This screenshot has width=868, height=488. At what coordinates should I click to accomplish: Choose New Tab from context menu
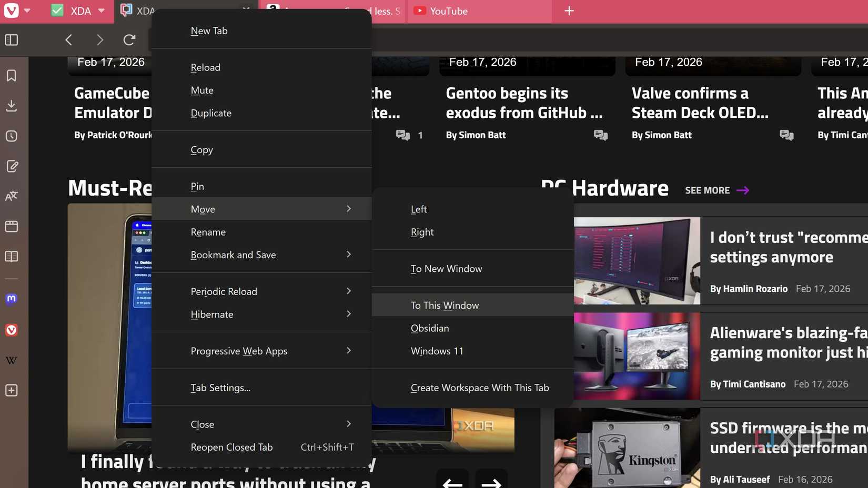pyautogui.click(x=261, y=30)
